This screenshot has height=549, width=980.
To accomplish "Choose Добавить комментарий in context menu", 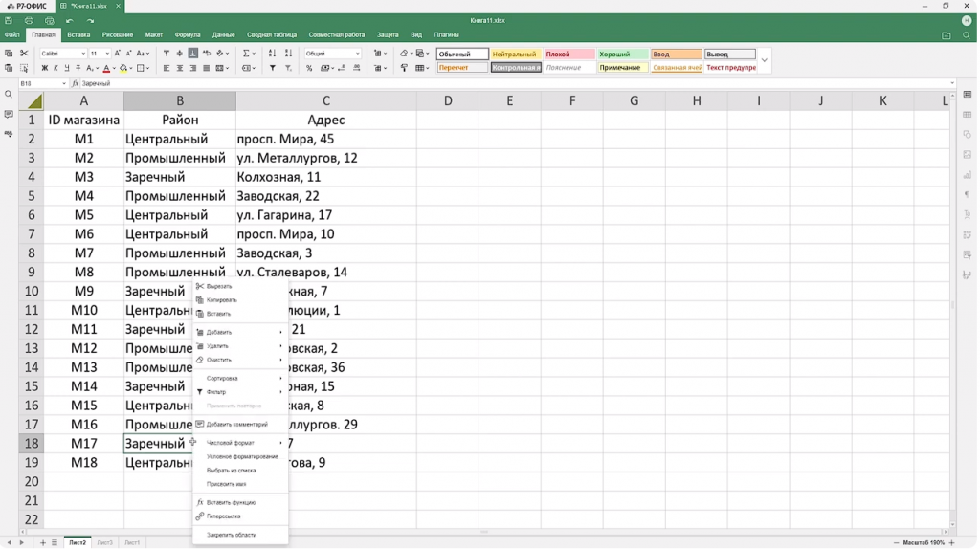I will (240, 425).
